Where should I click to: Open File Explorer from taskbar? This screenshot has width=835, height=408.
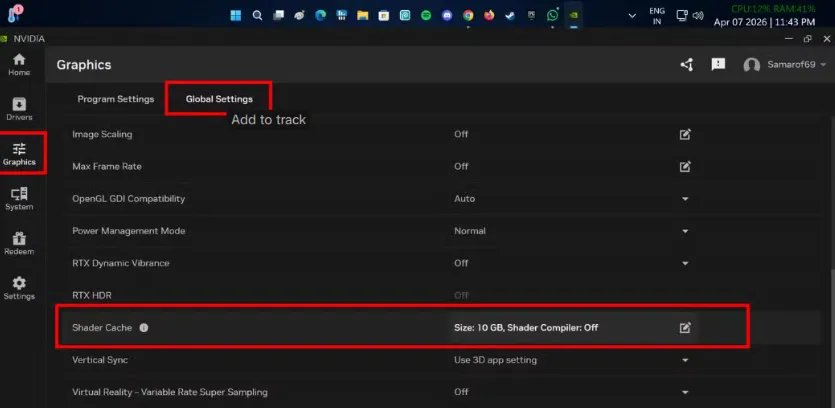tap(363, 15)
